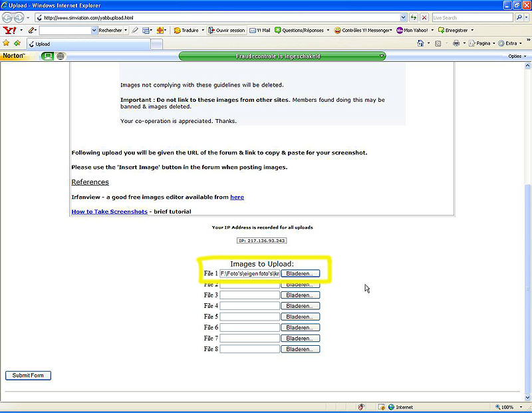Click Bladeren button for File 2
532x413 pixels.
300,285
